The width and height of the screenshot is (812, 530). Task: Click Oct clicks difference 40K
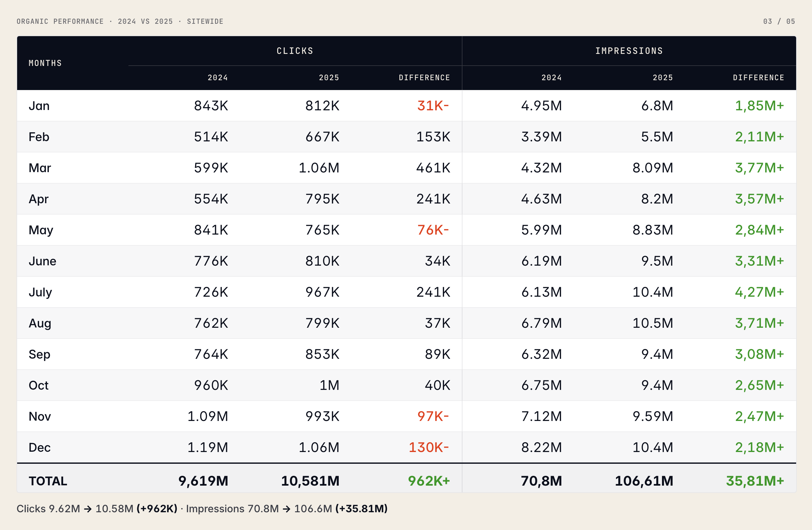[437, 385]
